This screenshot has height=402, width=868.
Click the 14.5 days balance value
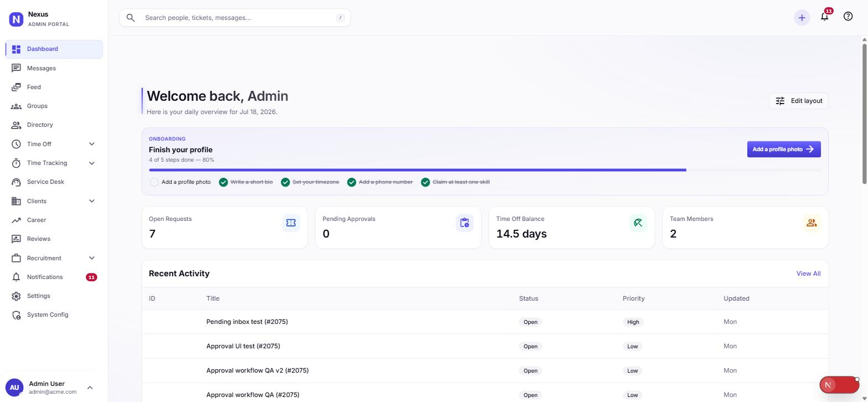click(x=521, y=234)
